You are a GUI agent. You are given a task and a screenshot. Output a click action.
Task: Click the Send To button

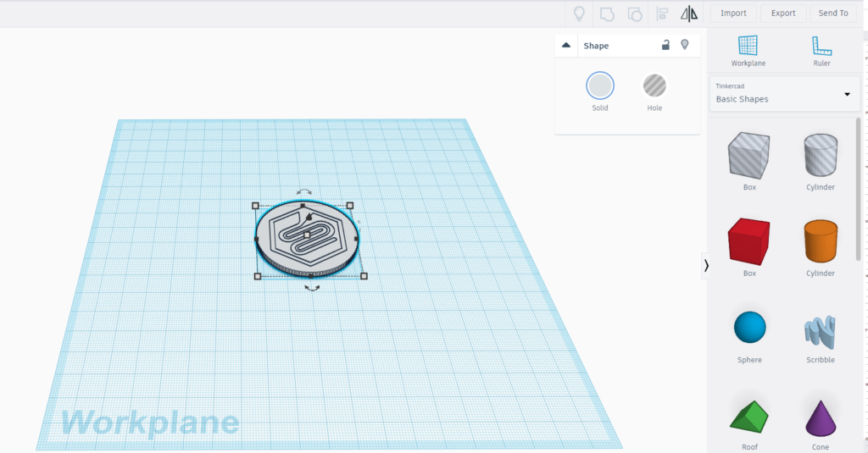tap(833, 14)
